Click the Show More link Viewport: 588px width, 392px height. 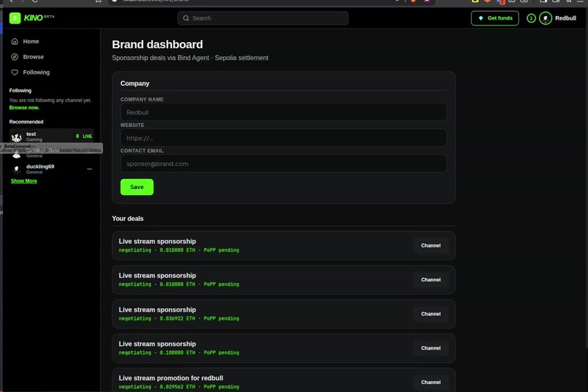(x=24, y=181)
